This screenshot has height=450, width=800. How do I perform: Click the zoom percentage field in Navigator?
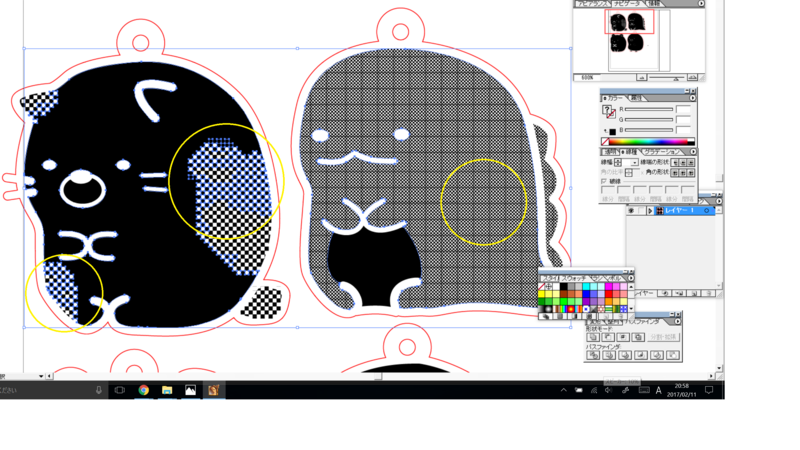[x=587, y=78]
